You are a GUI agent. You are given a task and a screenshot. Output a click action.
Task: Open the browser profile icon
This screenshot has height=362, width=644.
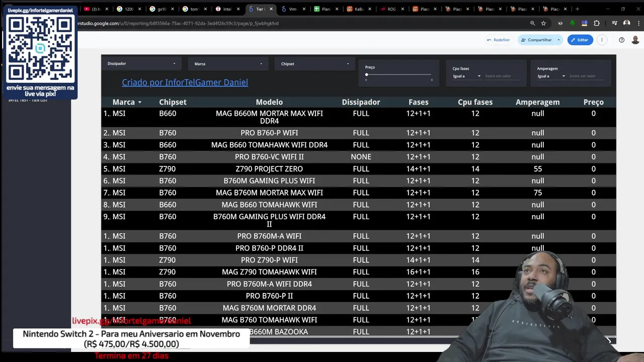tap(626, 23)
